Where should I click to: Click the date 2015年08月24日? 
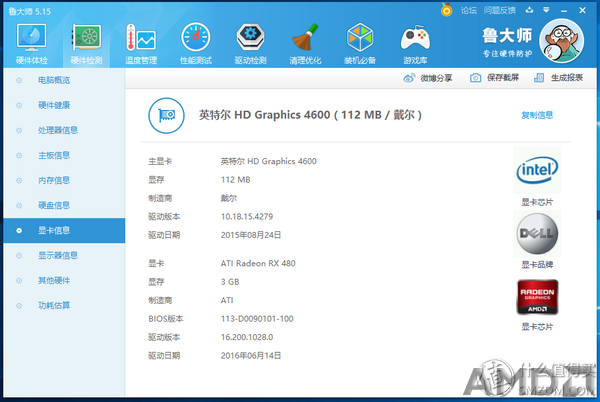(251, 235)
